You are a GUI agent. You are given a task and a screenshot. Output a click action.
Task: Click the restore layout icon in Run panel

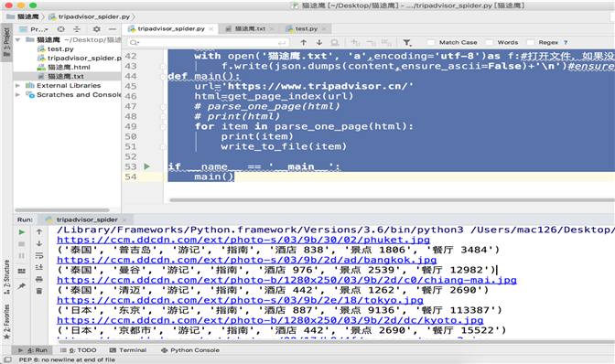[x=22, y=271]
